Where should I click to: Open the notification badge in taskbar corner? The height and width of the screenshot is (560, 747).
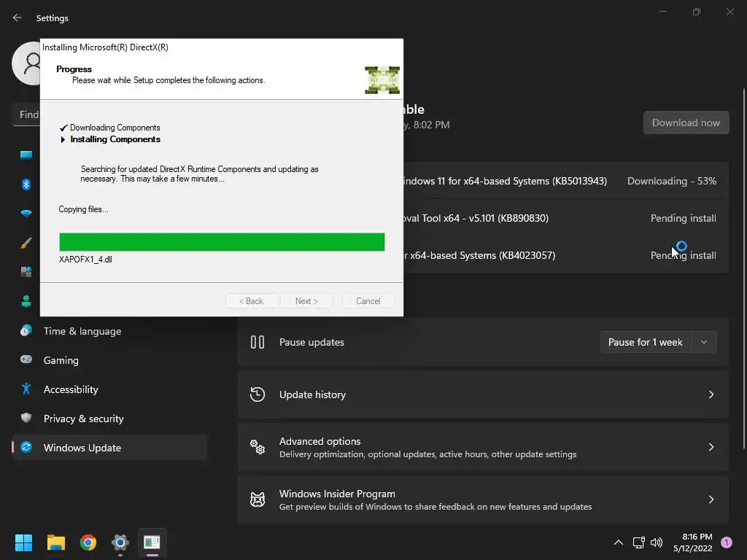(x=726, y=542)
